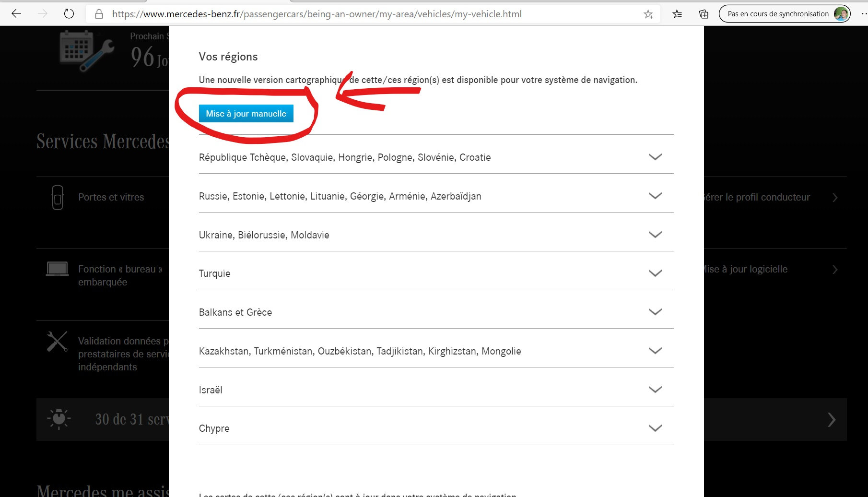Expand the Chypre region chevron
Image resolution: width=868 pixels, height=497 pixels.
[x=655, y=428]
